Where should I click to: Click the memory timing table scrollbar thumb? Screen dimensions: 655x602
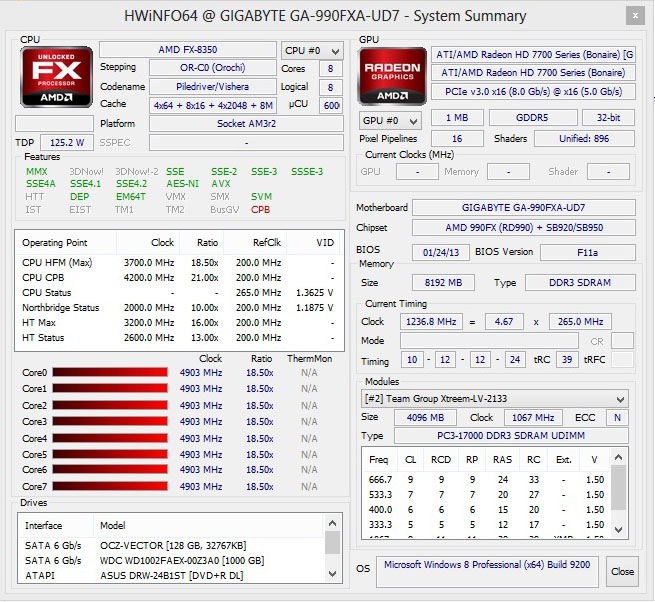click(x=619, y=487)
